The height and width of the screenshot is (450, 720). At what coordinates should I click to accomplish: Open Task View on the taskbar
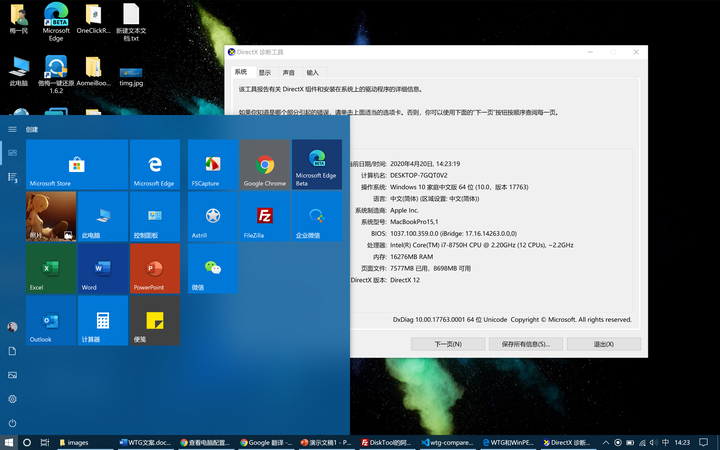pos(45,443)
